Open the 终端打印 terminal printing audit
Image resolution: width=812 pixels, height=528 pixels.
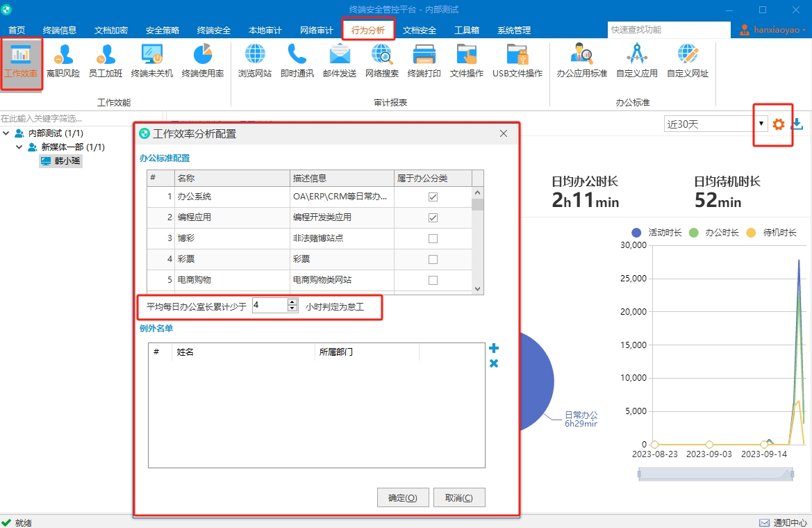[x=424, y=62]
